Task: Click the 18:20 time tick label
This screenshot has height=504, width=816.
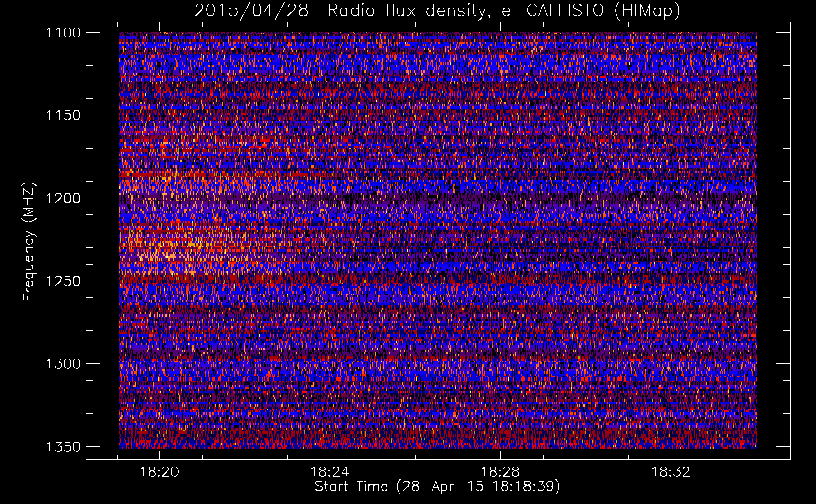Action: (x=159, y=472)
